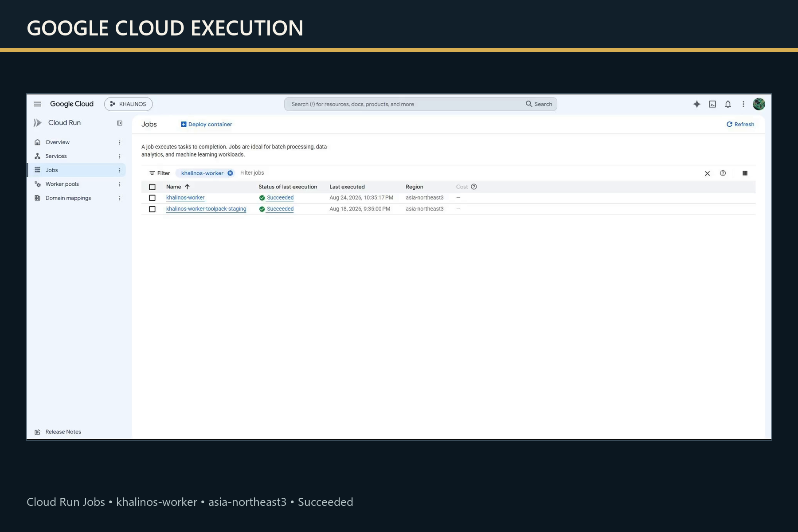Open the KHALINOS project selector
Screen dimensions: 798x532
(128, 104)
